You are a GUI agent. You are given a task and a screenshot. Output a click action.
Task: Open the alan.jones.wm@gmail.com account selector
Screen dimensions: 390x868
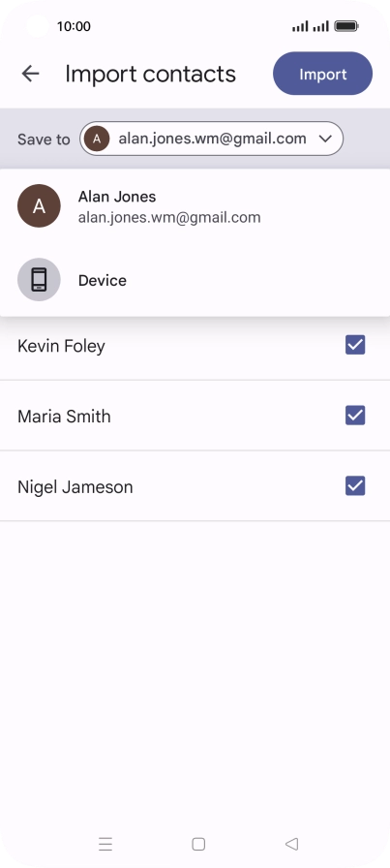tap(212, 139)
